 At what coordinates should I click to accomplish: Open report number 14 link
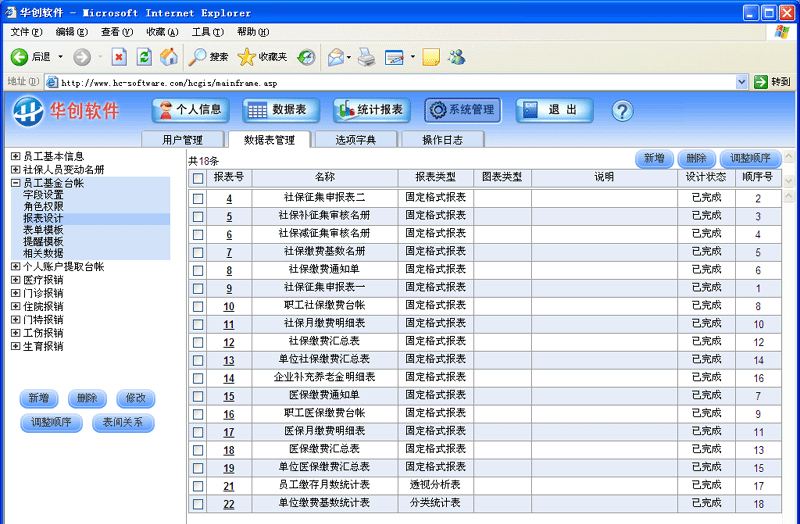[229, 378]
